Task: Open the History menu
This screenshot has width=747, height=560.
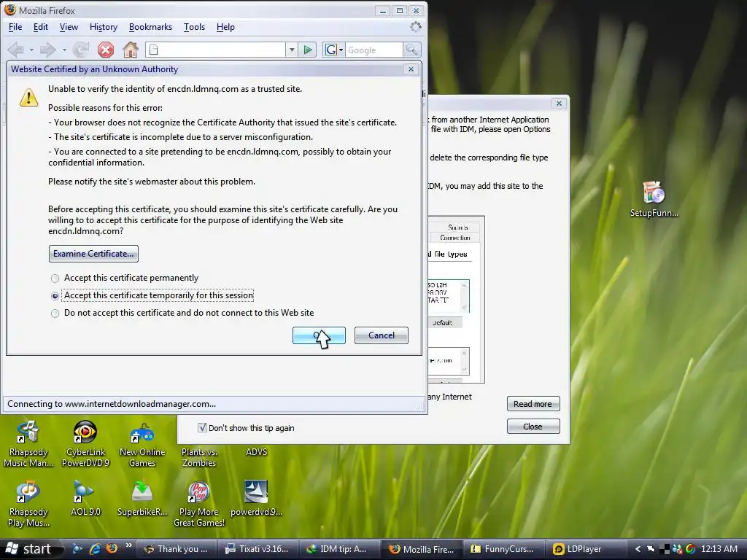Action: (104, 27)
